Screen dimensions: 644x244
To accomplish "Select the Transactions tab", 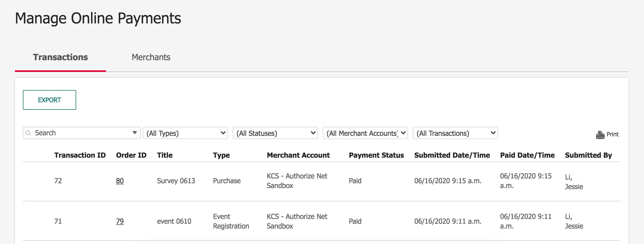I will click(60, 57).
